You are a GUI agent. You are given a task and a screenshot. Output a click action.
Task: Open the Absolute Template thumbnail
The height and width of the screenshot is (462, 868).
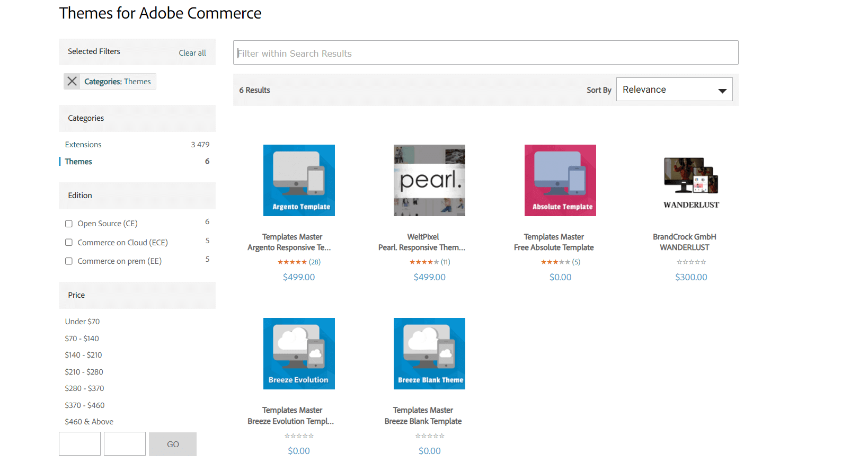[x=560, y=180]
